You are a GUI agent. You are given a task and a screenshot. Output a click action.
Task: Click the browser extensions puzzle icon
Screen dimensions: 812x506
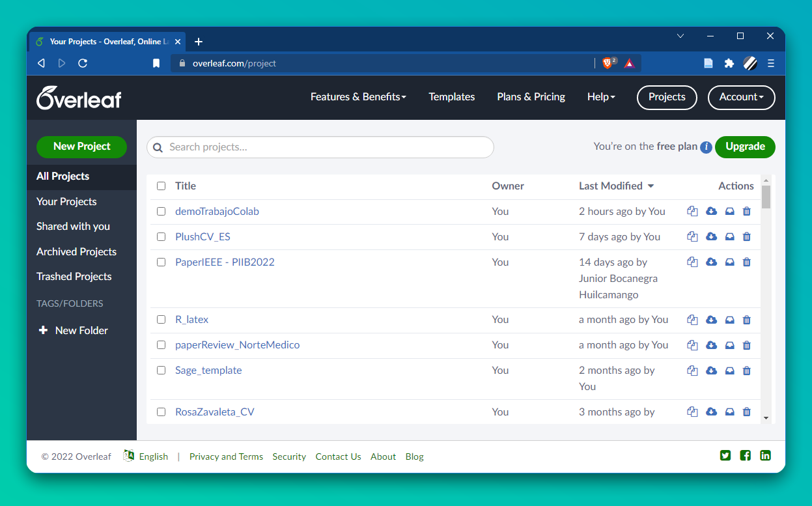pos(729,63)
